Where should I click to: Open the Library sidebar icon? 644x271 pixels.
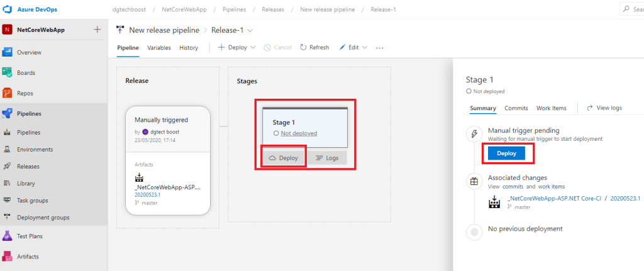8,184
